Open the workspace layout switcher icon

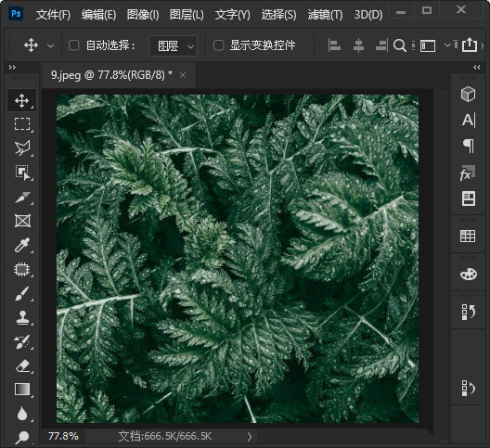(428, 46)
